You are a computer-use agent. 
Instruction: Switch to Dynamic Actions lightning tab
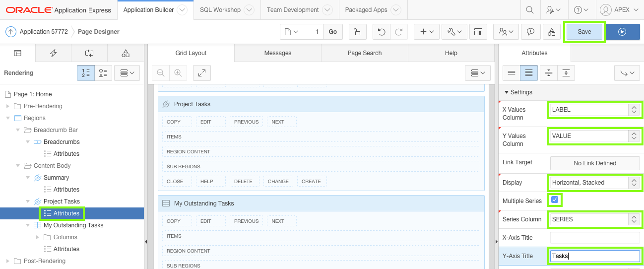click(53, 53)
